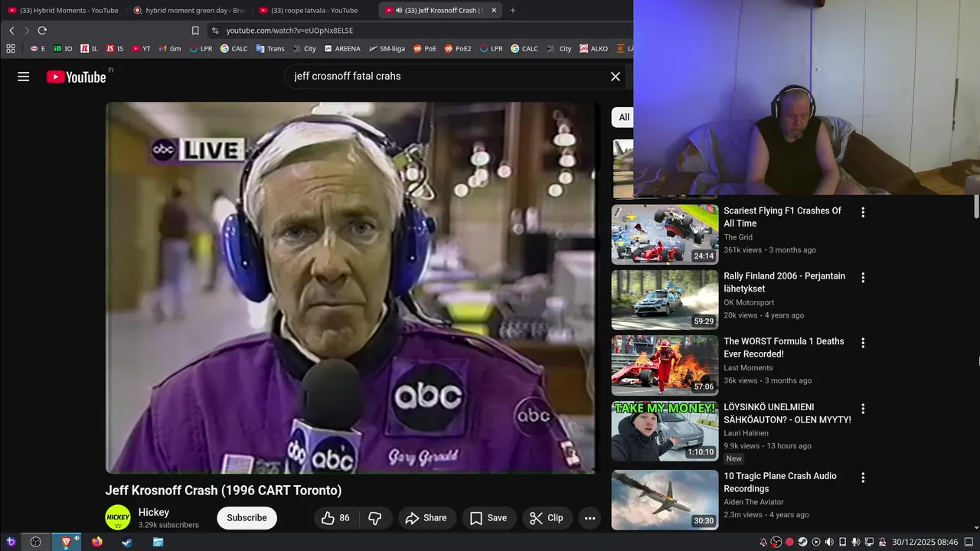This screenshot has width=980, height=551.
Task: Save the video to a playlist
Action: (x=488, y=518)
